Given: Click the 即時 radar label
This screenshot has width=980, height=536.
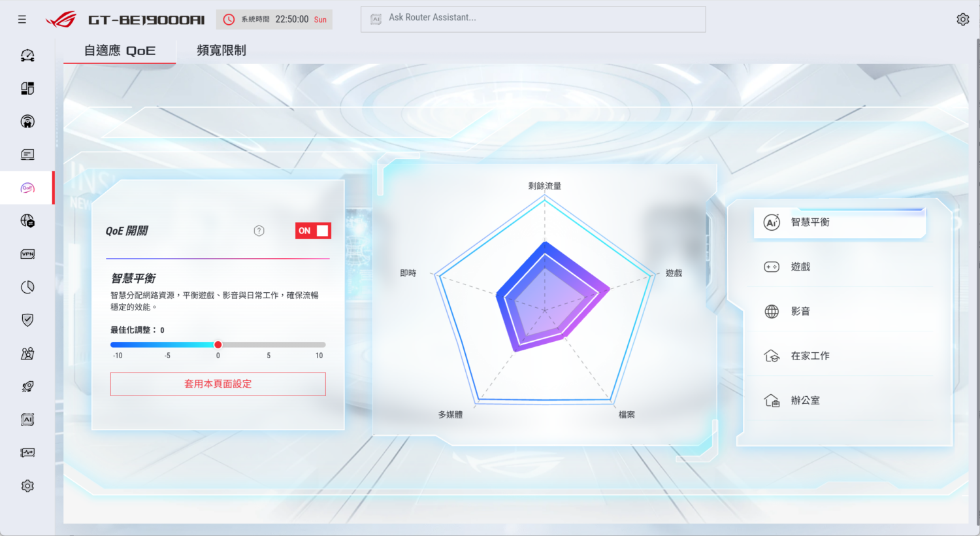Looking at the screenshot, I should [408, 273].
